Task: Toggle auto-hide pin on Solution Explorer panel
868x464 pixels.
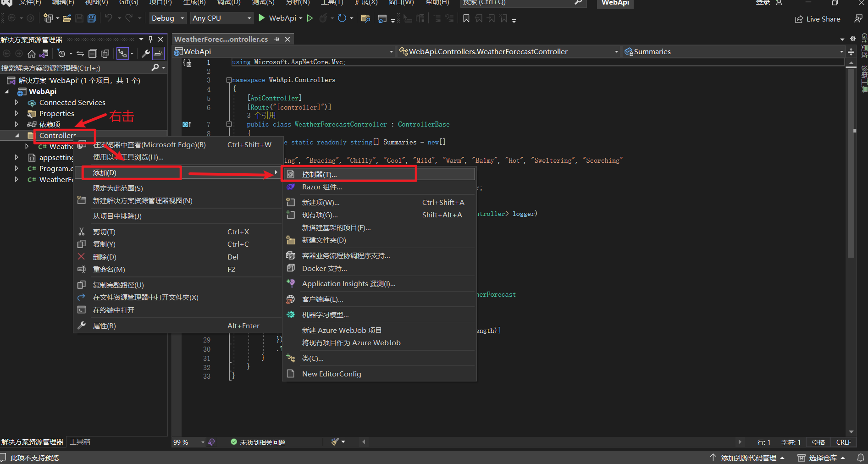Action: (151, 39)
